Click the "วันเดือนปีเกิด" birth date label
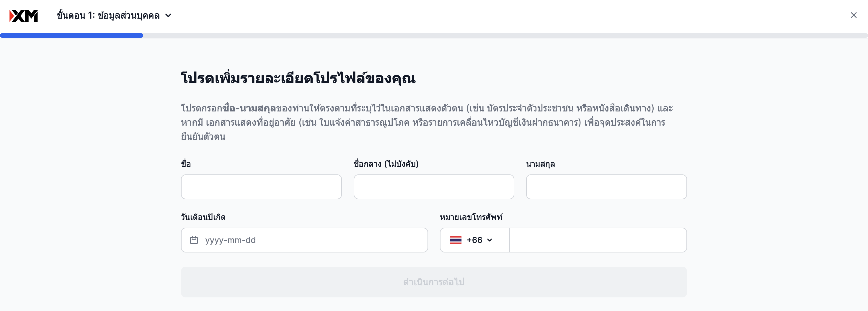 point(203,217)
